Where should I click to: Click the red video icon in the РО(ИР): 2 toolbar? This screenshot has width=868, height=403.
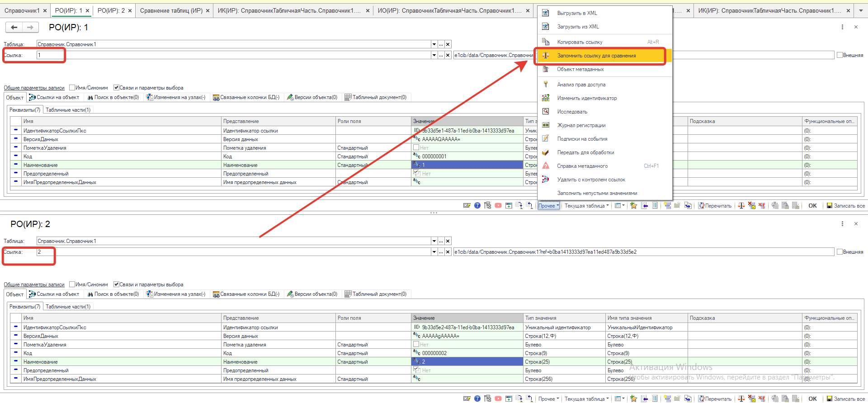pyautogui.click(x=498, y=399)
